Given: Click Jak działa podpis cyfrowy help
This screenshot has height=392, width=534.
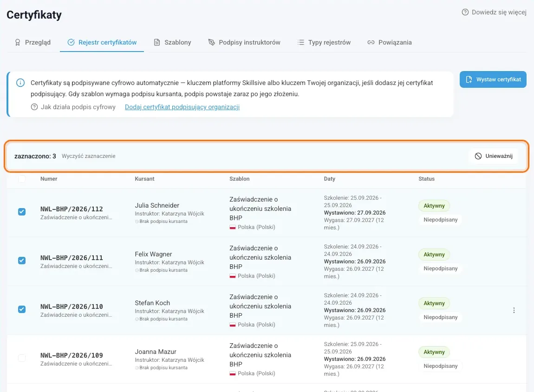Looking at the screenshot, I should coord(73,107).
